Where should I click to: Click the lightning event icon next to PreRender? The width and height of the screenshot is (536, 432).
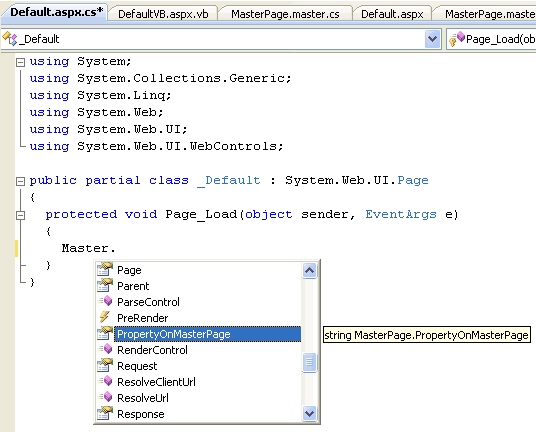tap(105, 318)
